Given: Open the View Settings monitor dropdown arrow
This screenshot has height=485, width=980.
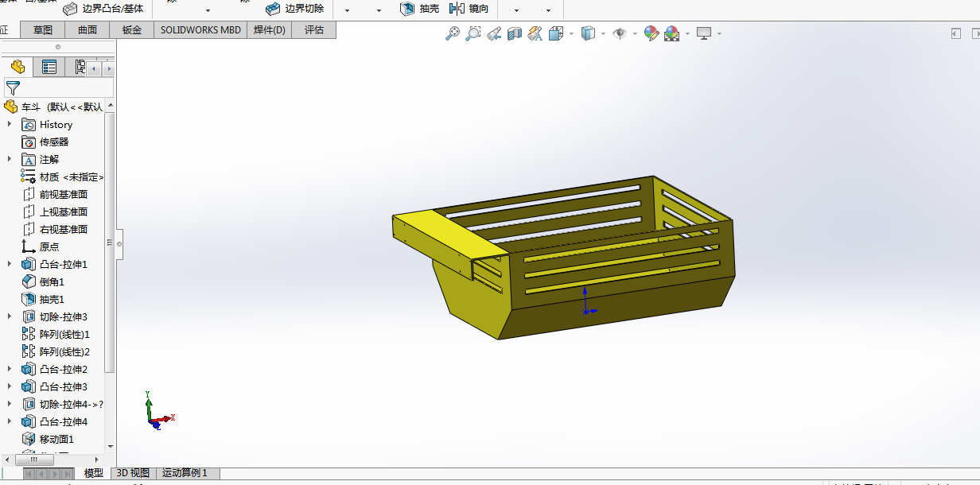Looking at the screenshot, I should click(x=719, y=33).
